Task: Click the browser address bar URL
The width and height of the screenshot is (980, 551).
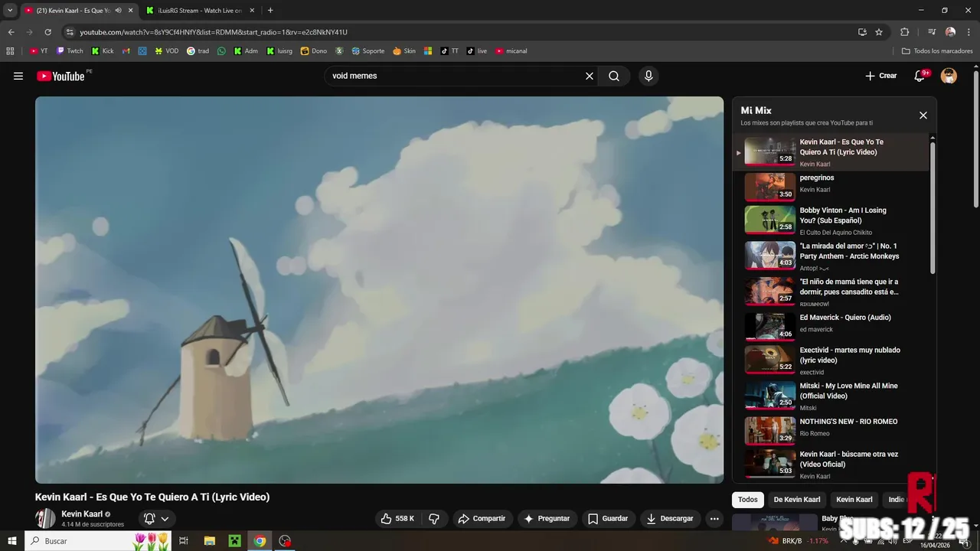Action: click(x=214, y=32)
